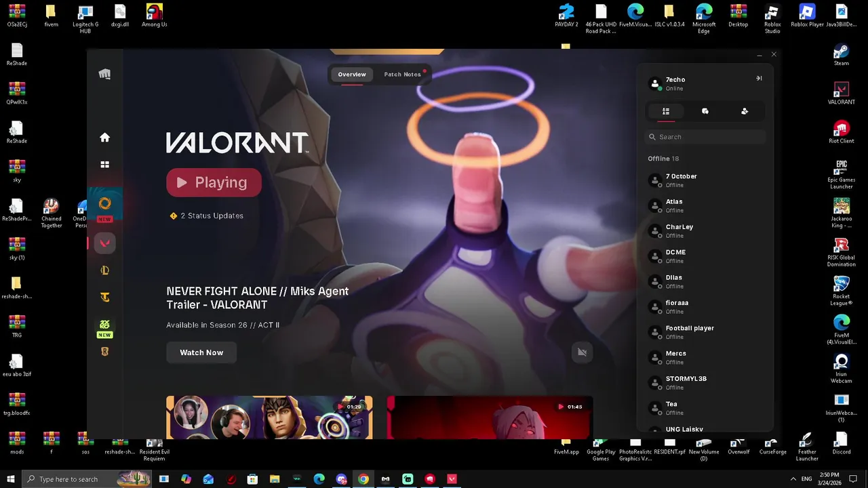Image resolution: width=868 pixels, height=488 pixels.
Task: Select friend 7 October
Action: [x=705, y=180]
